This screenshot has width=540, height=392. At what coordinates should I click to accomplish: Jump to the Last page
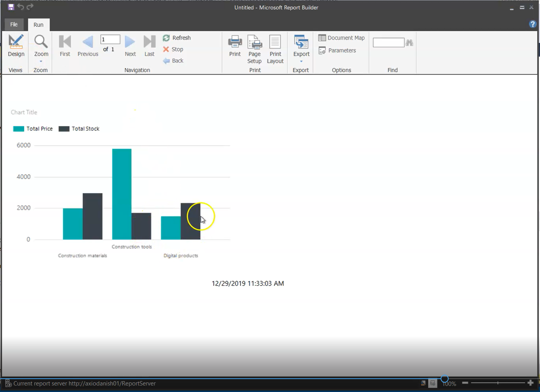coord(149,46)
